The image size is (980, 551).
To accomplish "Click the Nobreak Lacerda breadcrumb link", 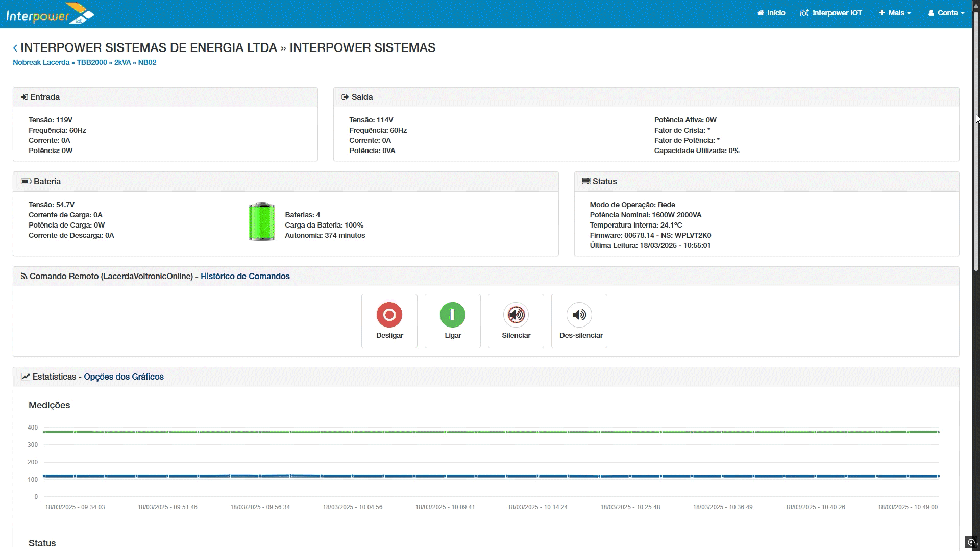I will pyautogui.click(x=41, y=62).
